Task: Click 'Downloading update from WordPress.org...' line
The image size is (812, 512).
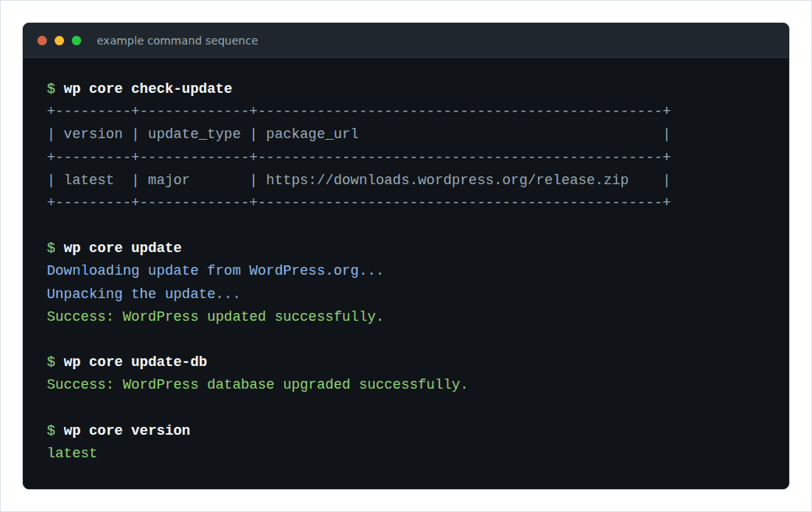Action: (215, 271)
